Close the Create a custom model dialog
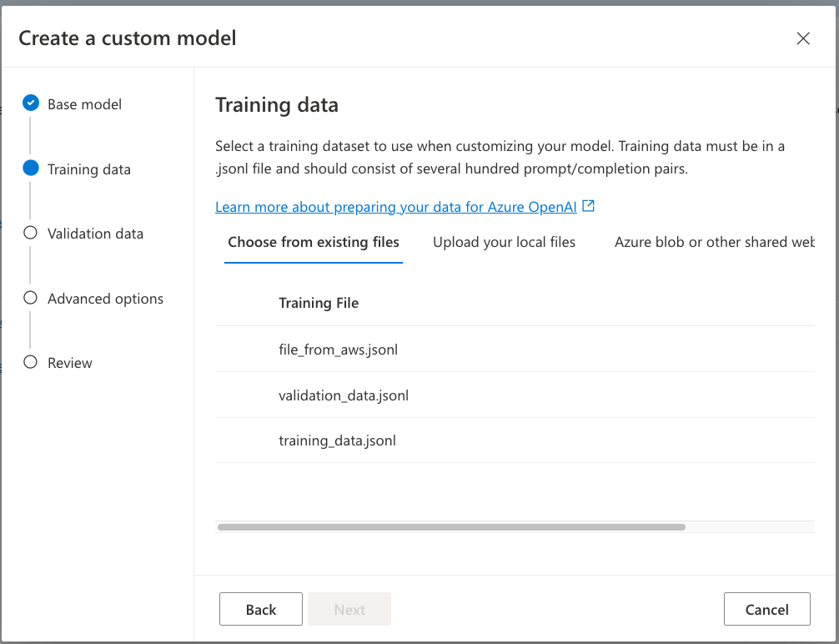Viewport: 839px width, 644px height. 802,38
